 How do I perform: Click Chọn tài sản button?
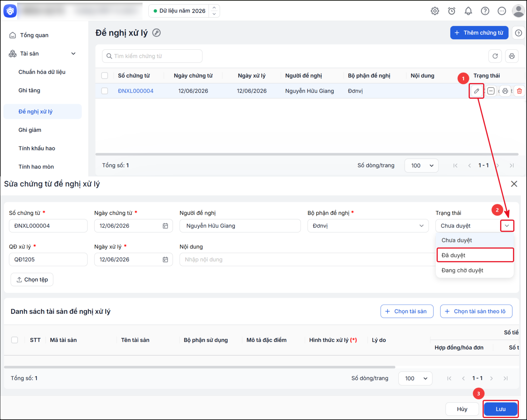click(407, 311)
